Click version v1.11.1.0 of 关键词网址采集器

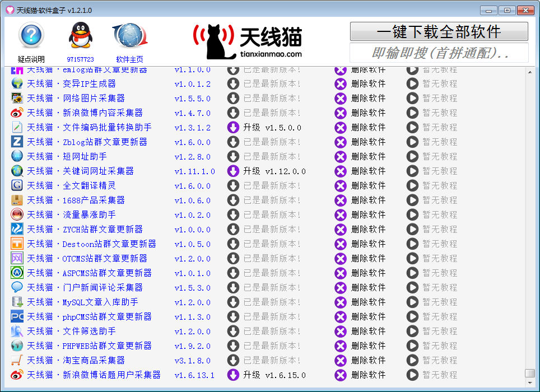[194, 171]
